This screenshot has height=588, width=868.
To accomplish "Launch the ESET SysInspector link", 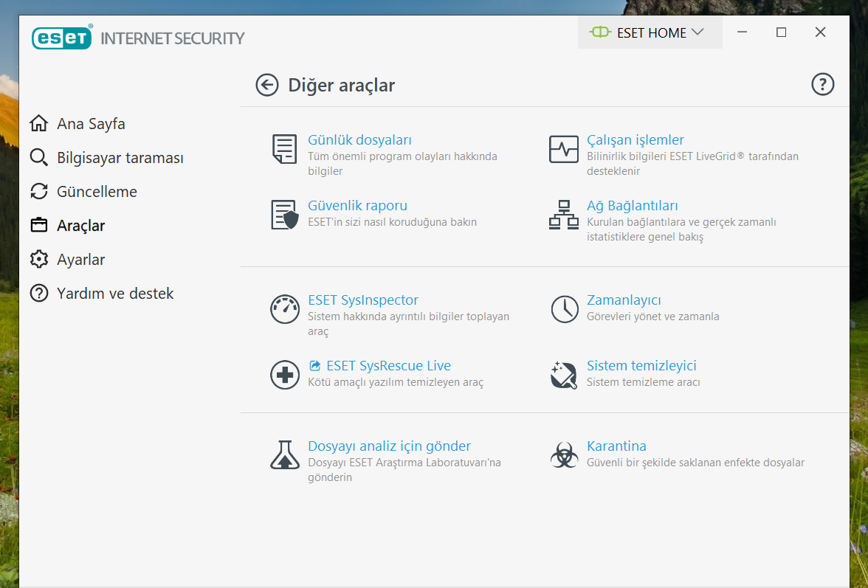I will pyautogui.click(x=363, y=300).
